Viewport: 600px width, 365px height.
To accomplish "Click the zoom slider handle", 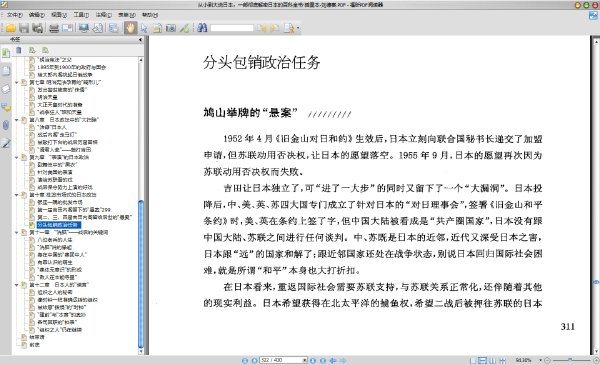I will 570,360.
